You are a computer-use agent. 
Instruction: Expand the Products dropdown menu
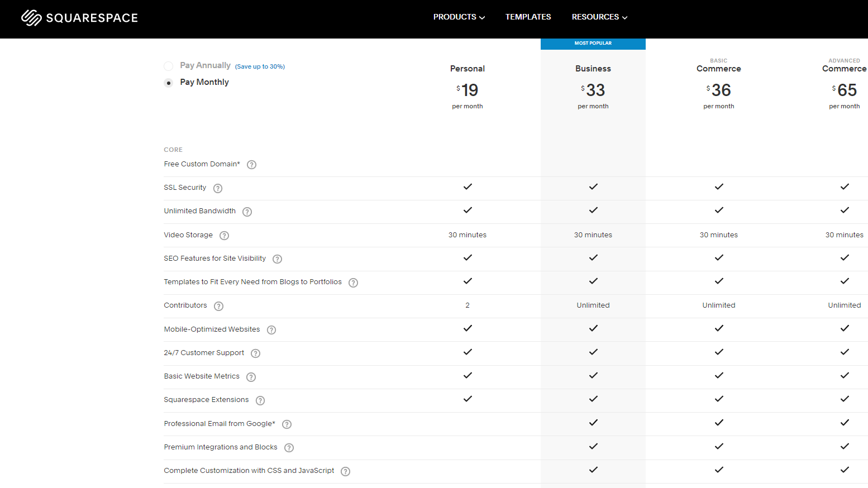pyautogui.click(x=459, y=17)
